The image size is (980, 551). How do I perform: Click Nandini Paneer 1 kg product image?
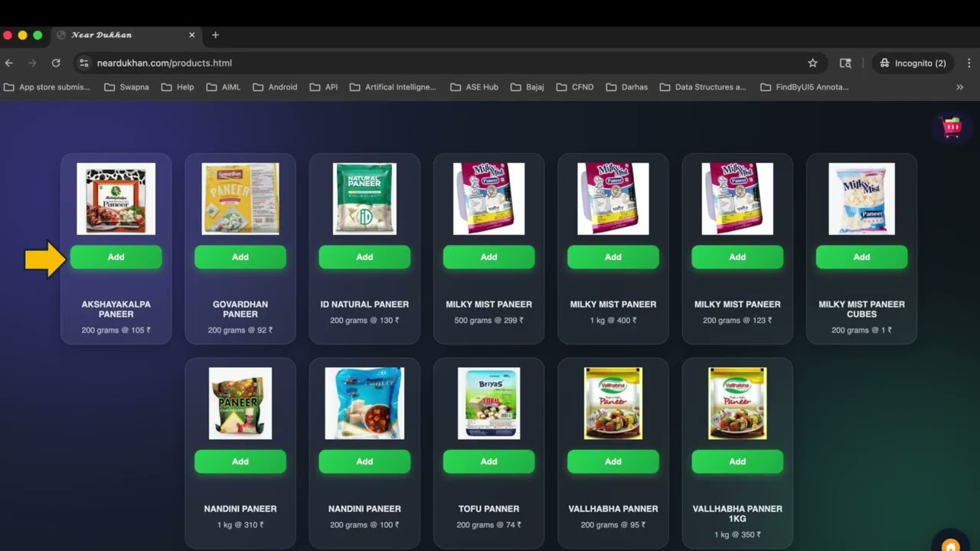tap(240, 403)
